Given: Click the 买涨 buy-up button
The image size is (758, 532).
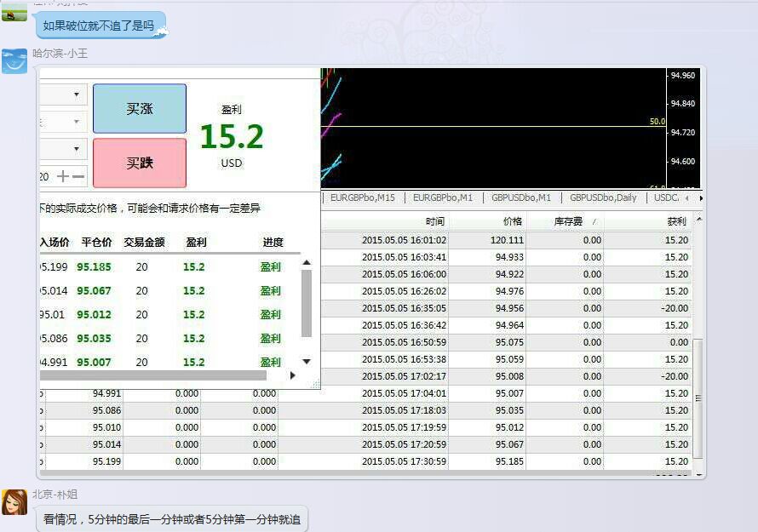Looking at the screenshot, I should pyautogui.click(x=139, y=108).
